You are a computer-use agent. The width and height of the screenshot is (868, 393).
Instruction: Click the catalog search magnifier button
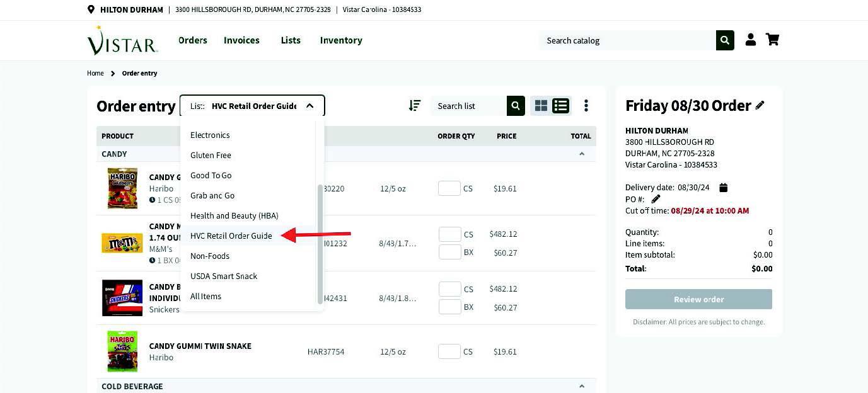725,40
